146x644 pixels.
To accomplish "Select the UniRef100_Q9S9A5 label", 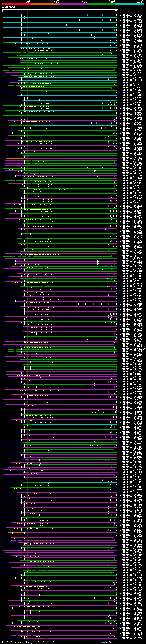I will click(131, 100).
